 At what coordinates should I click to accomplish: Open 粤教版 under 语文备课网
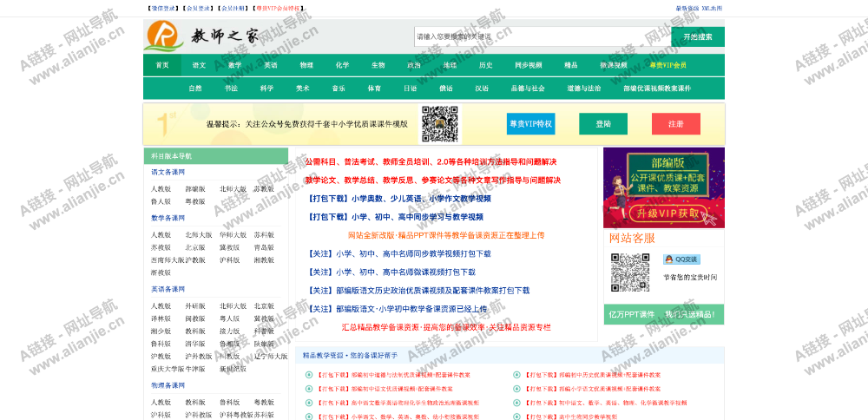click(194, 202)
